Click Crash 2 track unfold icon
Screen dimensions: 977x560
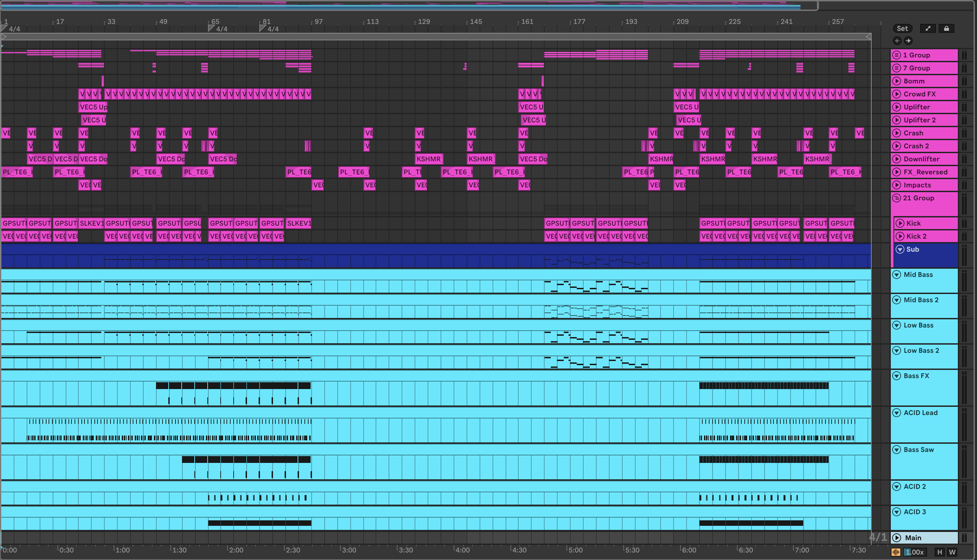897,146
